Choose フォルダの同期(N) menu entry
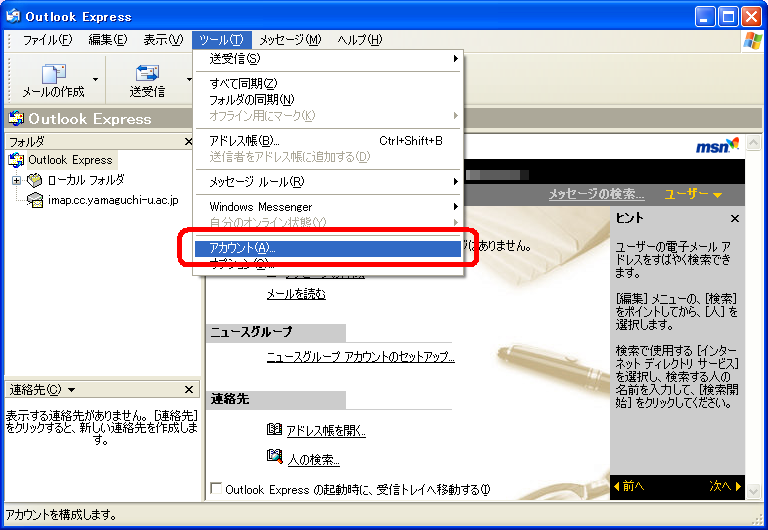The height and width of the screenshot is (530, 768). pyautogui.click(x=327, y=99)
